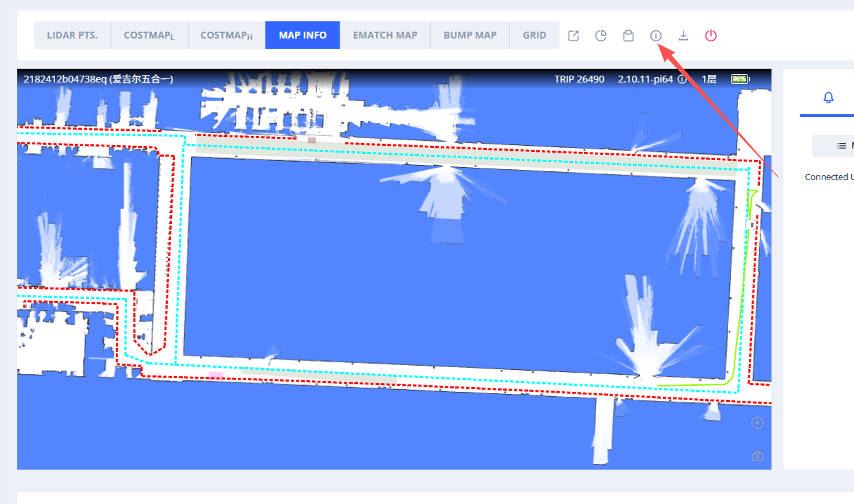854x504 pixels.
Task: Select the MAP INFO tab
Action: 303,35
